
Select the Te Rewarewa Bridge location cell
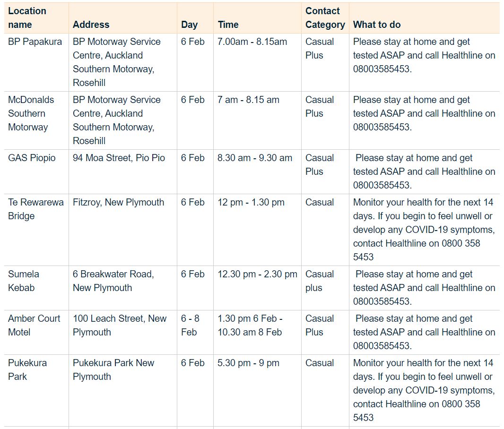point(35,209)
